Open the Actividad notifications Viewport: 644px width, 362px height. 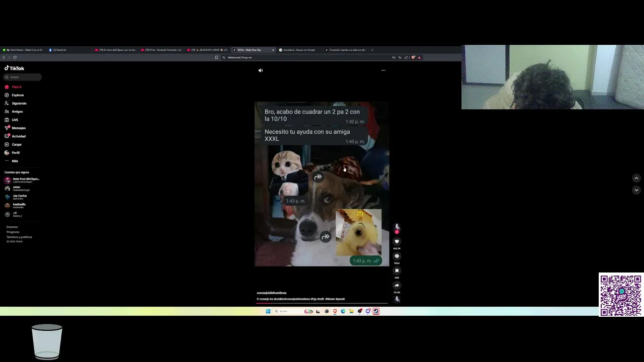(x=15, y=136)
